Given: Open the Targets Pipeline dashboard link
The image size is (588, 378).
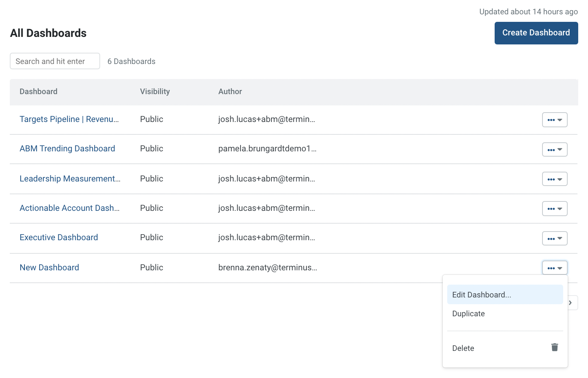Looking at the screenshot, I should (x=69, y=119).
